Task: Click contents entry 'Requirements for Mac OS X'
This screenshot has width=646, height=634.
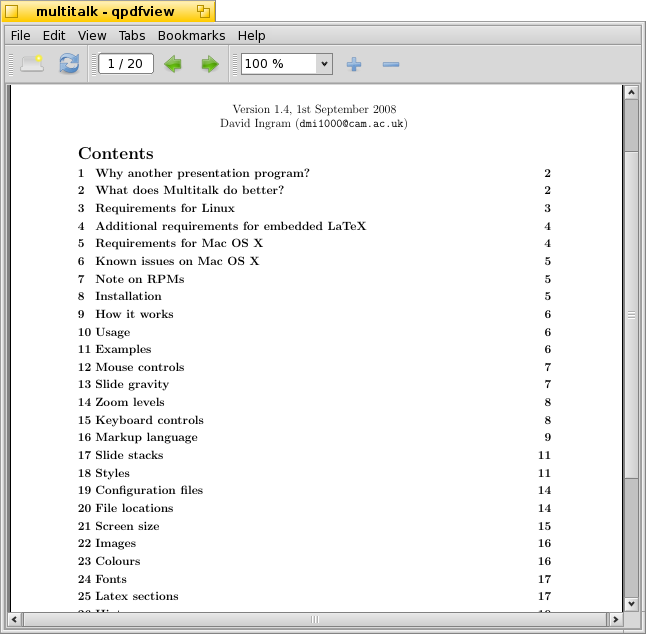Action: click(x=179, y=243)
